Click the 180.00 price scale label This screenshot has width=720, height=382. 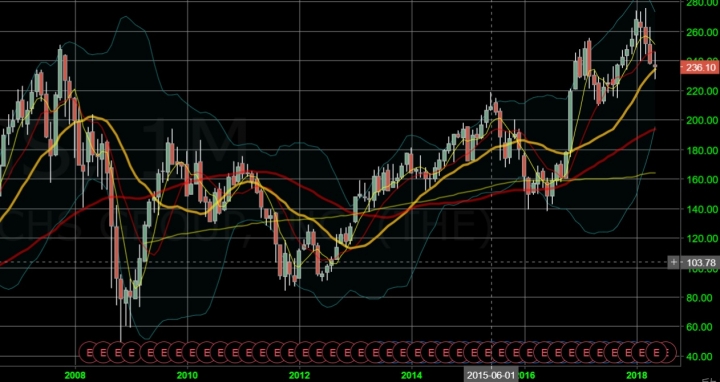(x=701, y=150)
